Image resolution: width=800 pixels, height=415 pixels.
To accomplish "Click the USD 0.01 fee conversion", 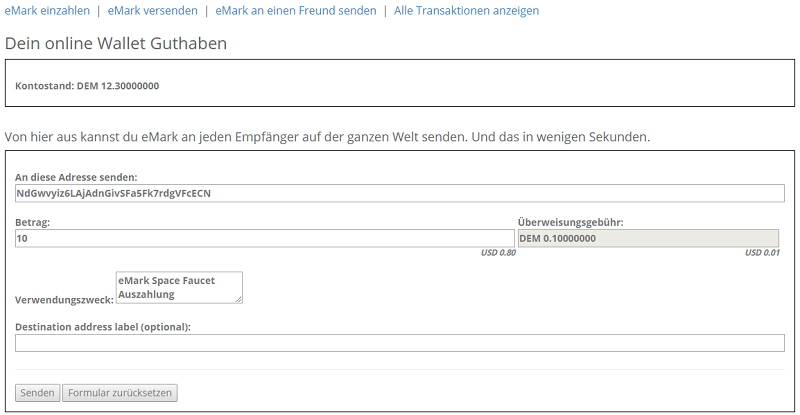I will (762, 253).
